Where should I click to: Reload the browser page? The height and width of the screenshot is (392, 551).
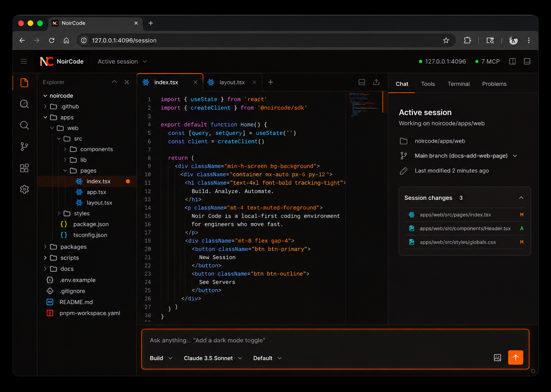(52, 40)
